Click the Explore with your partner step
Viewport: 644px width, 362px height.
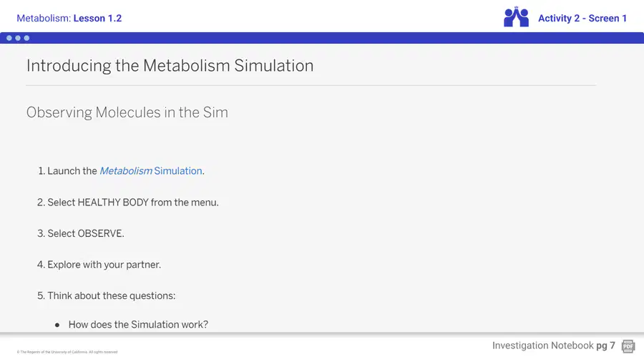[x=99, y=265]
